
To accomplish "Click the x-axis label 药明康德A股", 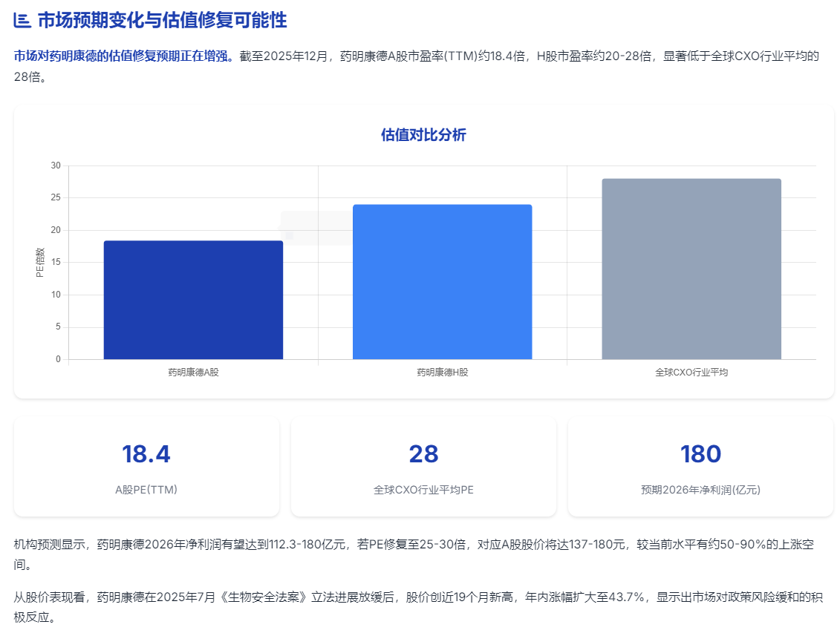I will 193,372.
